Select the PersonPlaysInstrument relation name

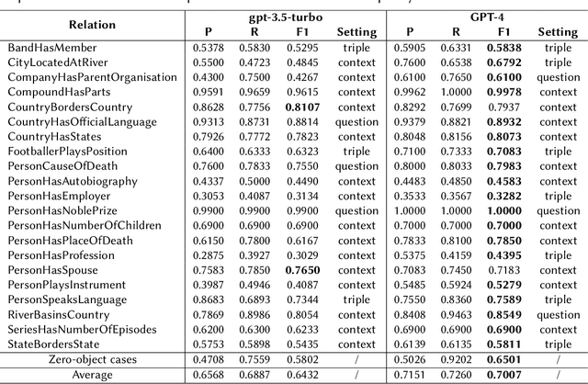pos(63,285)
